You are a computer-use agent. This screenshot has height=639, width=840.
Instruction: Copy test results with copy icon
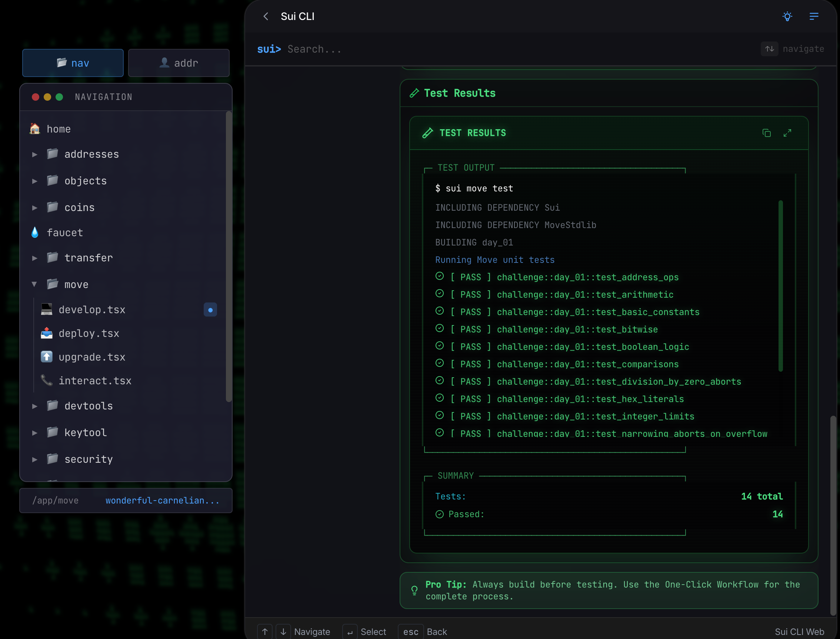[767, 133]
